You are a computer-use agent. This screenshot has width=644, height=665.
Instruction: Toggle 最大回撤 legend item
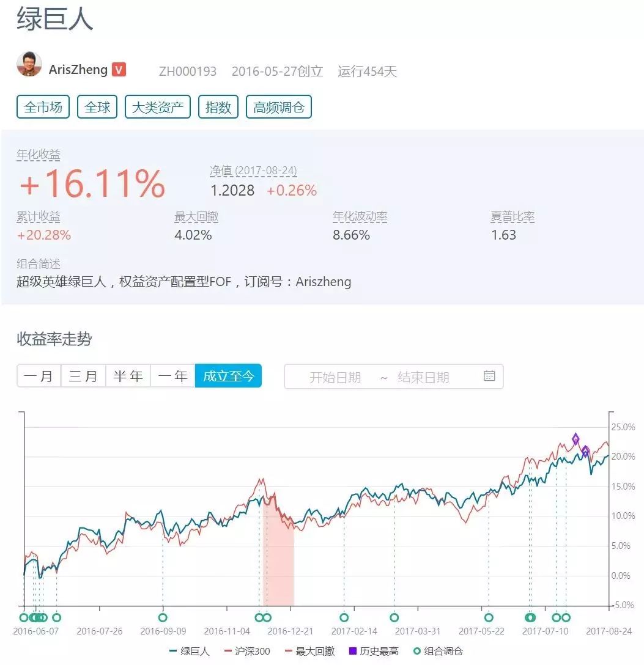pos(309,651)
